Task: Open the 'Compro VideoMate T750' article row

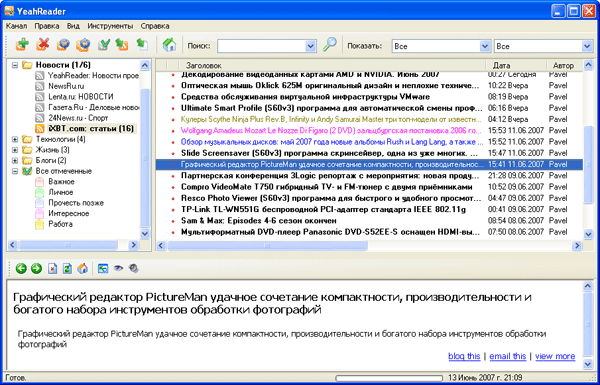Action: tap(369, 187)
